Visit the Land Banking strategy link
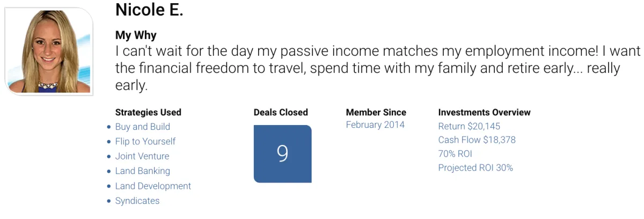The image size is (644, 219). (143, 171)
